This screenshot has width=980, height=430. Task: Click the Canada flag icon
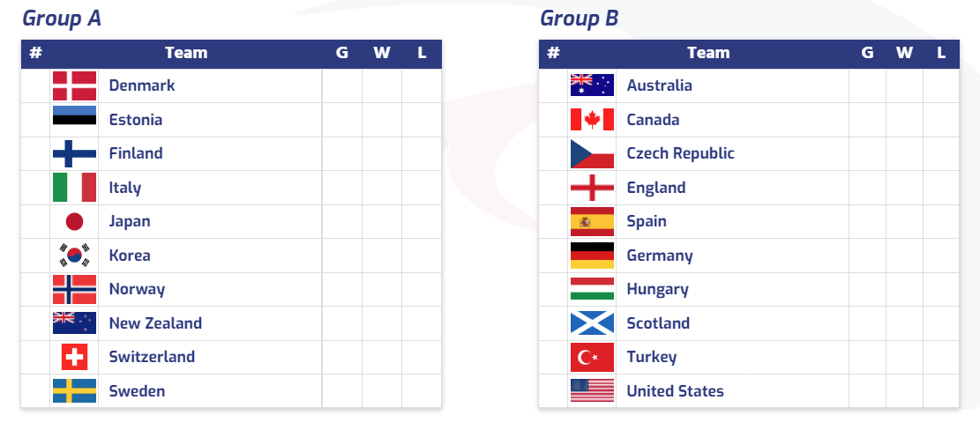(x=592, y=119)
